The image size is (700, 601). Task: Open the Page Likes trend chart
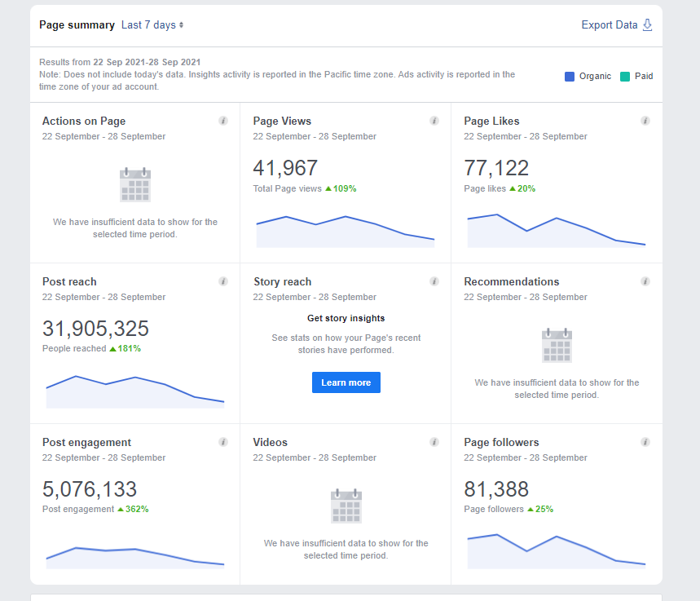[557, 231]
